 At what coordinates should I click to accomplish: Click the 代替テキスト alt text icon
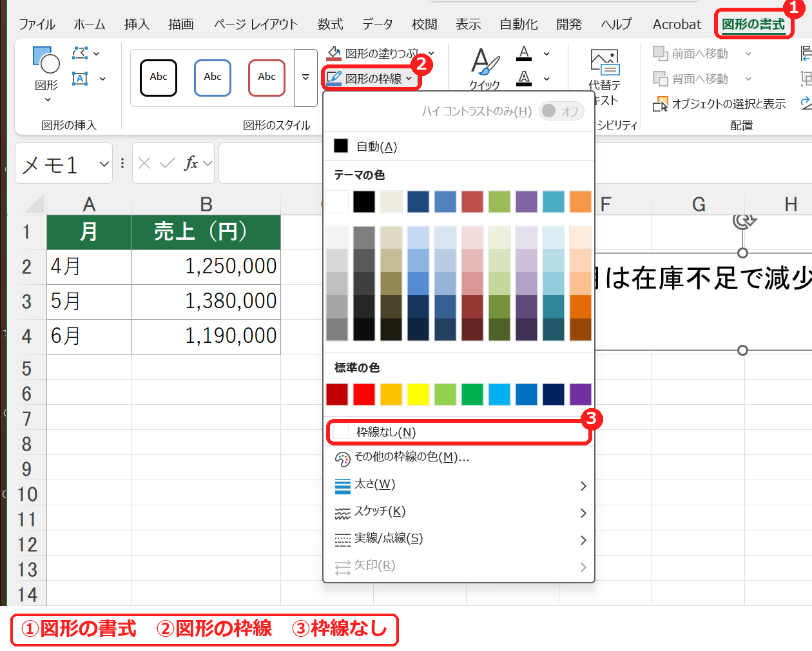click(604, 76)
